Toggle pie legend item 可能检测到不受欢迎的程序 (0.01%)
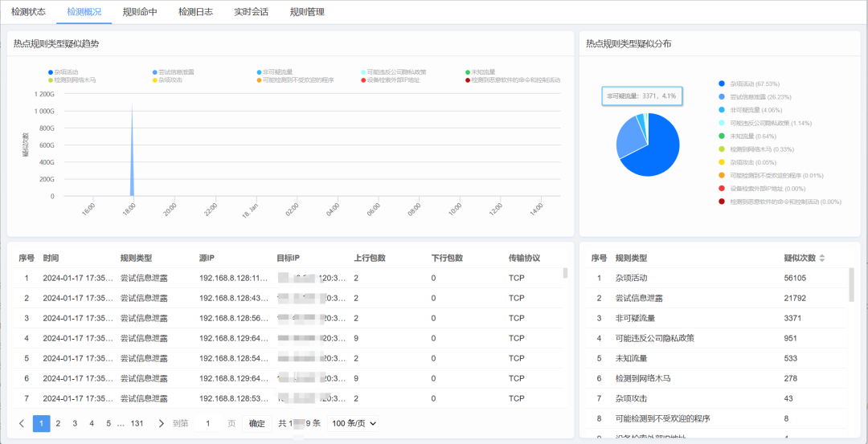 [771, 175]
